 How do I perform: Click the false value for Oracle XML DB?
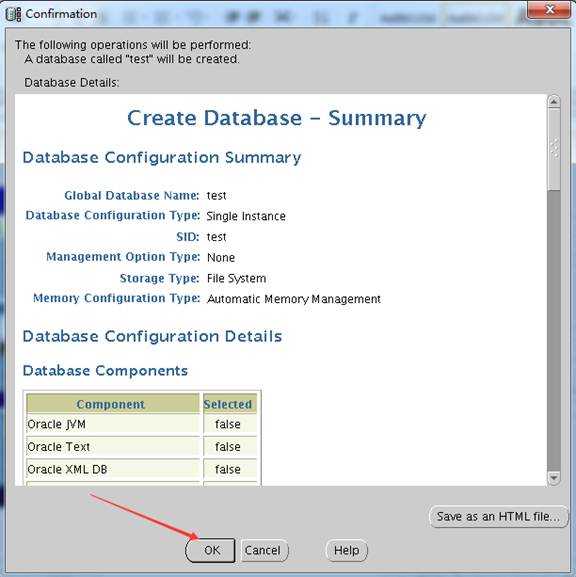[228, 469]
